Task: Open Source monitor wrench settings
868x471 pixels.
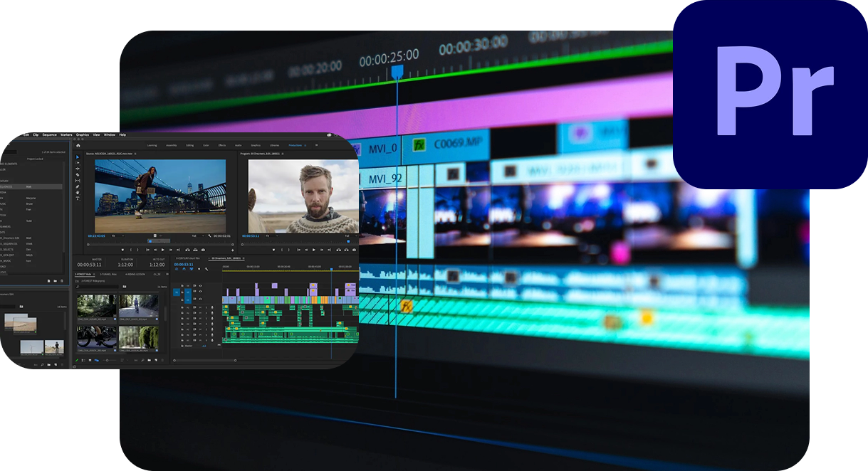Action: [x=209, y=235]
